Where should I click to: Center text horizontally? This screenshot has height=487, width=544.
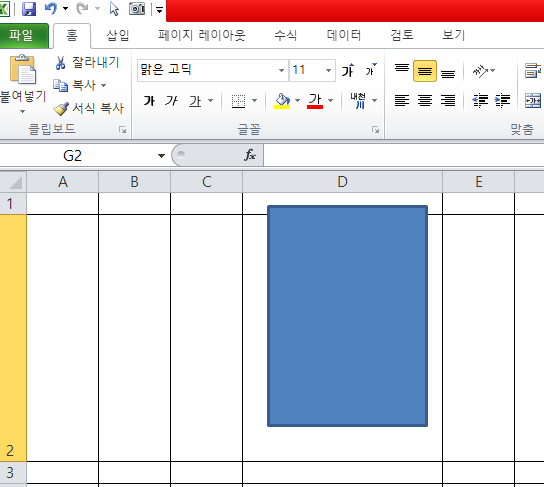click(x=425, y=101)
